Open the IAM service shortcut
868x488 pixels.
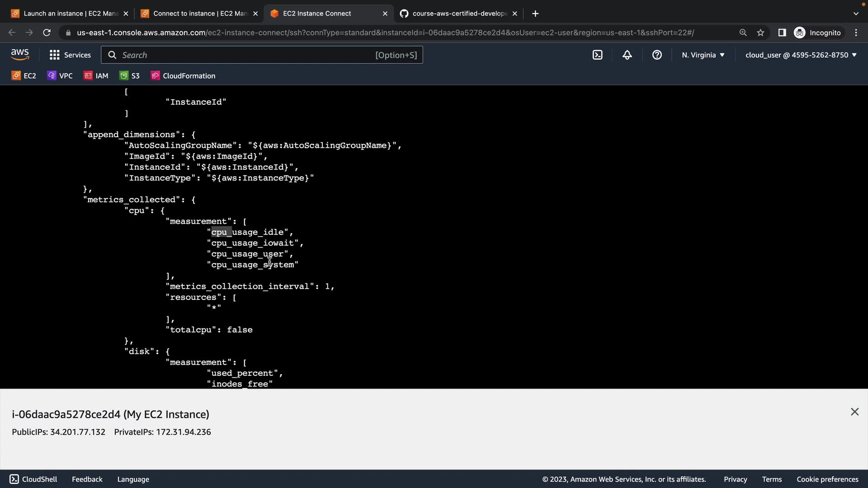96,75
